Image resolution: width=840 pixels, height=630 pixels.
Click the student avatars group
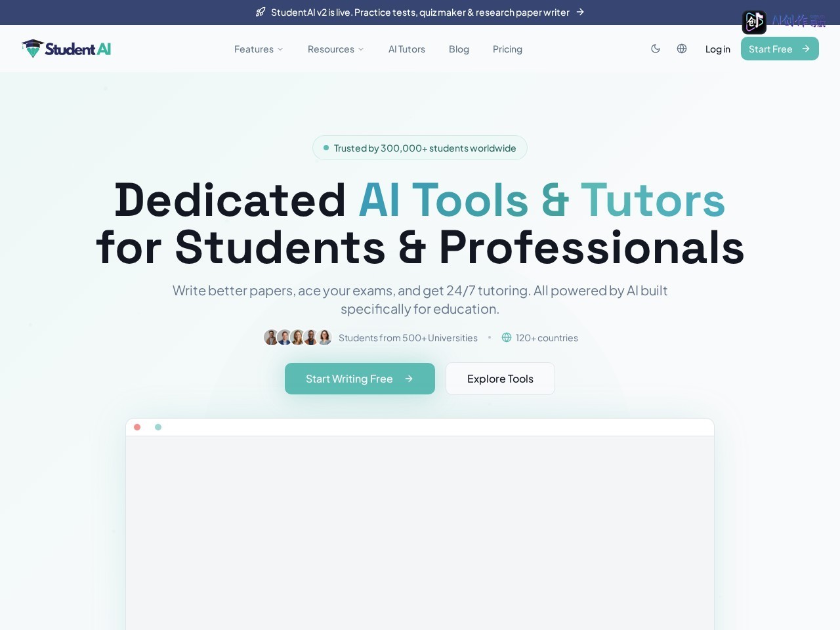coord(298,337)
